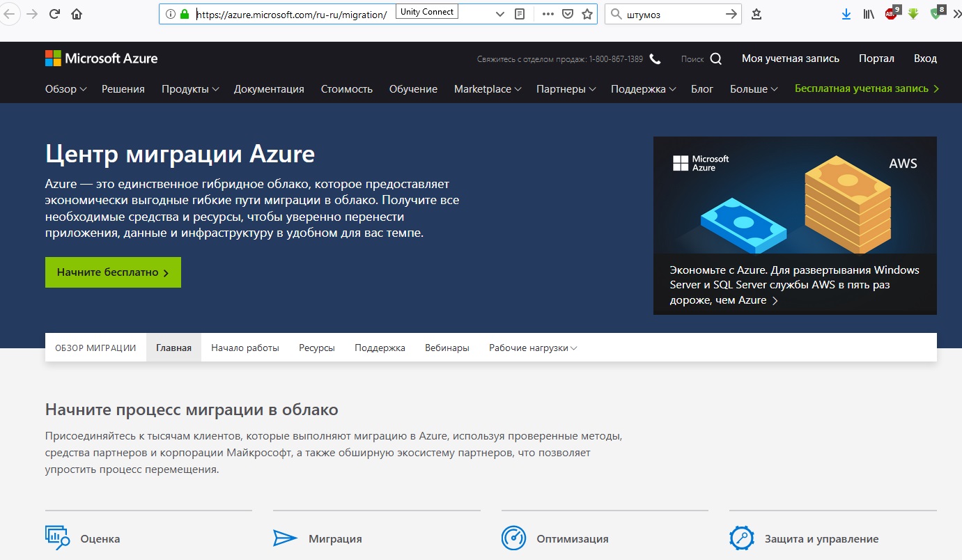Image resolution: width=962 pixels, height=560 pixels.
Task: Expand the Партнеры dropdown menu
Action: pyautogui.click(x=566, y=89)
